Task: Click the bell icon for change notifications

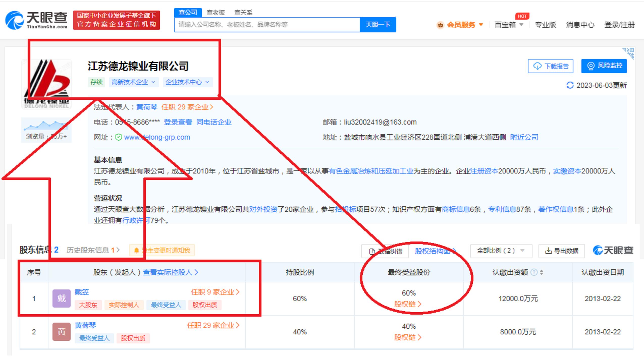Action: pyautogui.click(x=136, y=250)
